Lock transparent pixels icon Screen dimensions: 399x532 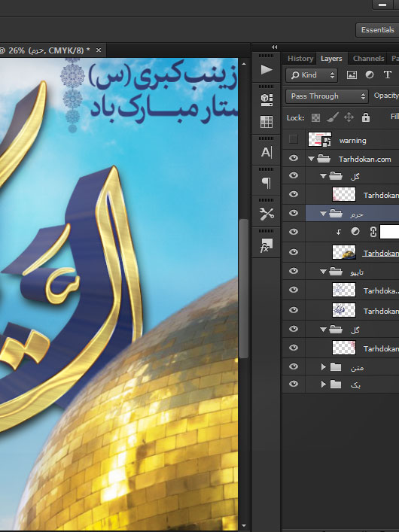[x=315, y=117]
